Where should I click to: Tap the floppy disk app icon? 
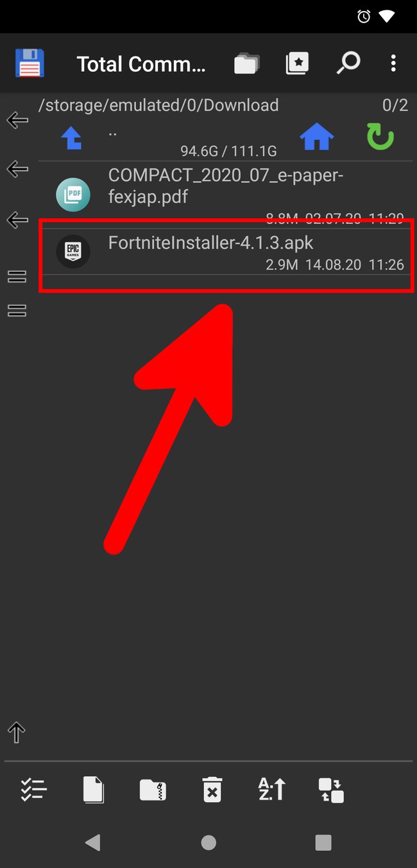[x=30, y=63]
